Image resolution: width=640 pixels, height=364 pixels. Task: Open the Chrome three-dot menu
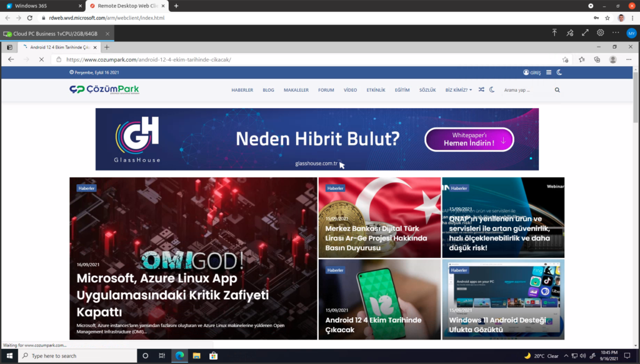click(x=632, y=18)
